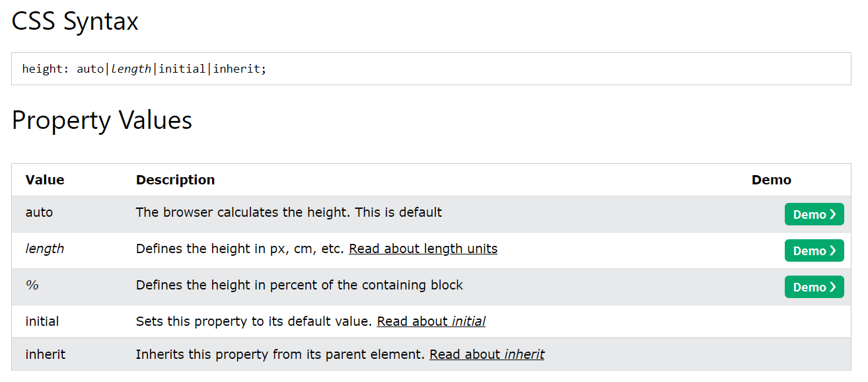Screen dimensions: 868x382
Task: Click the 'Demo' column header
Action: [772, 180]
